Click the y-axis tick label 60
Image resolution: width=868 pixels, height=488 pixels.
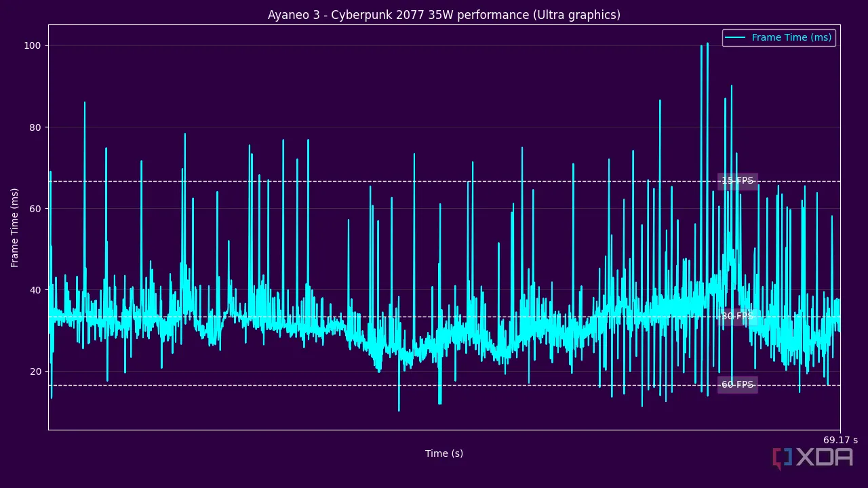click(x=35, y=209)
